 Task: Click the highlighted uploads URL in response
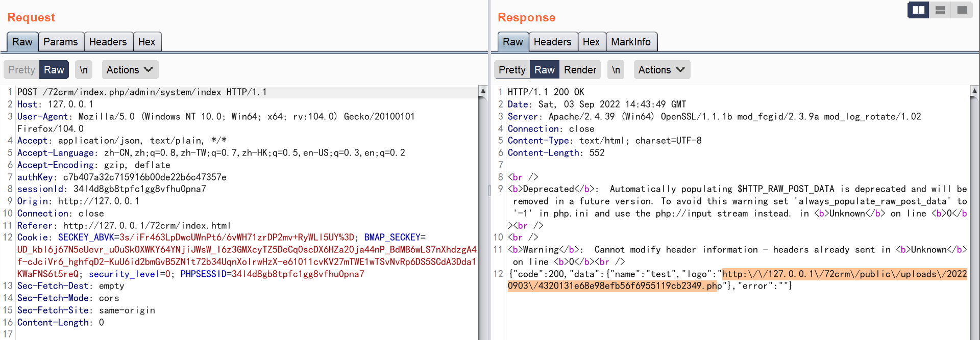point(738,280)
